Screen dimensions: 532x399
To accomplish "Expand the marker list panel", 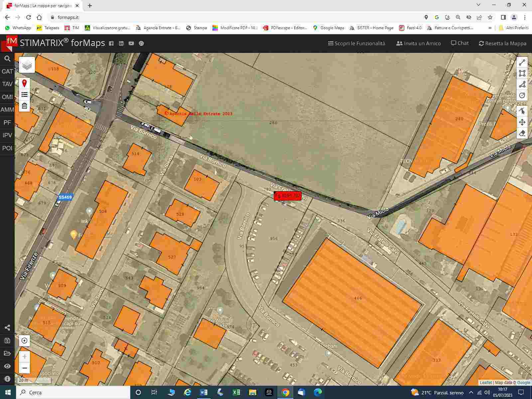I will [x=24, y=95].
